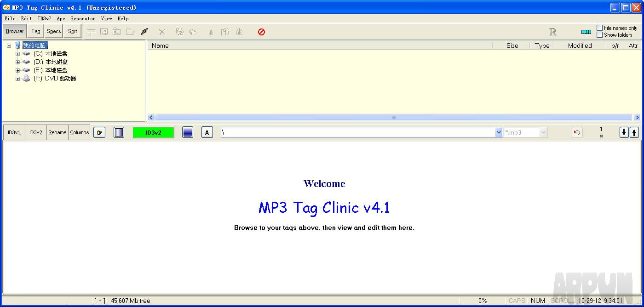Select the (E:) 本地磁盘 tree item

51,70
